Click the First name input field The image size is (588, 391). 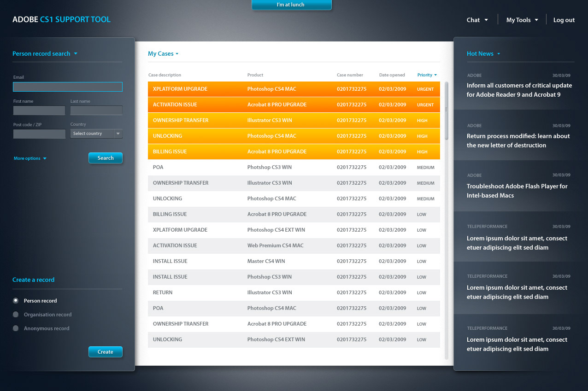[39, 111]
